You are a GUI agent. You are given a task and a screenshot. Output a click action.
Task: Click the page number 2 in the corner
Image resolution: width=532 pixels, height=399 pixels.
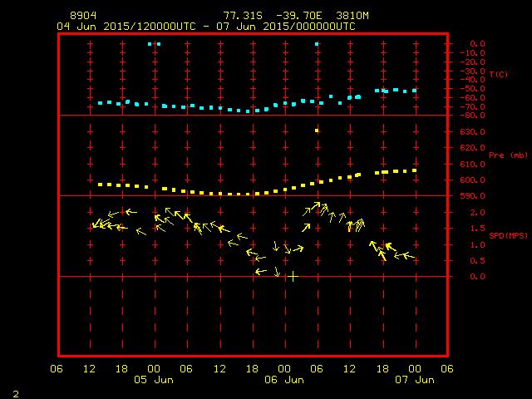16,394
